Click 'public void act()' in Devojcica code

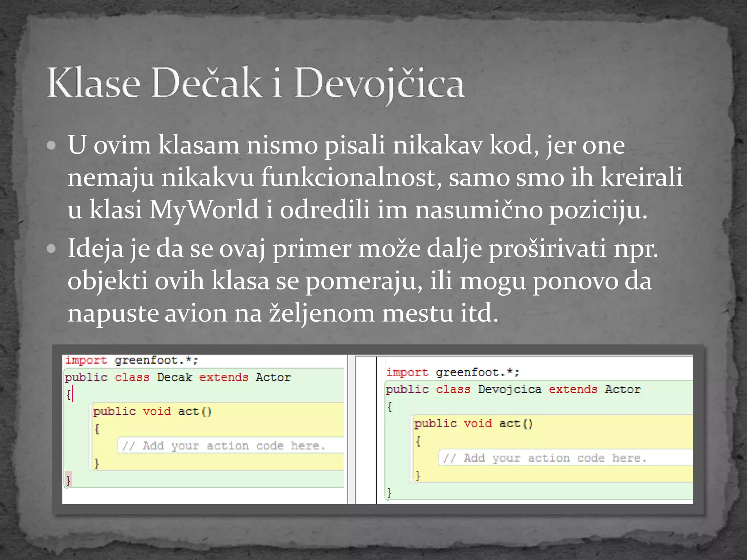tap(473, 424)
